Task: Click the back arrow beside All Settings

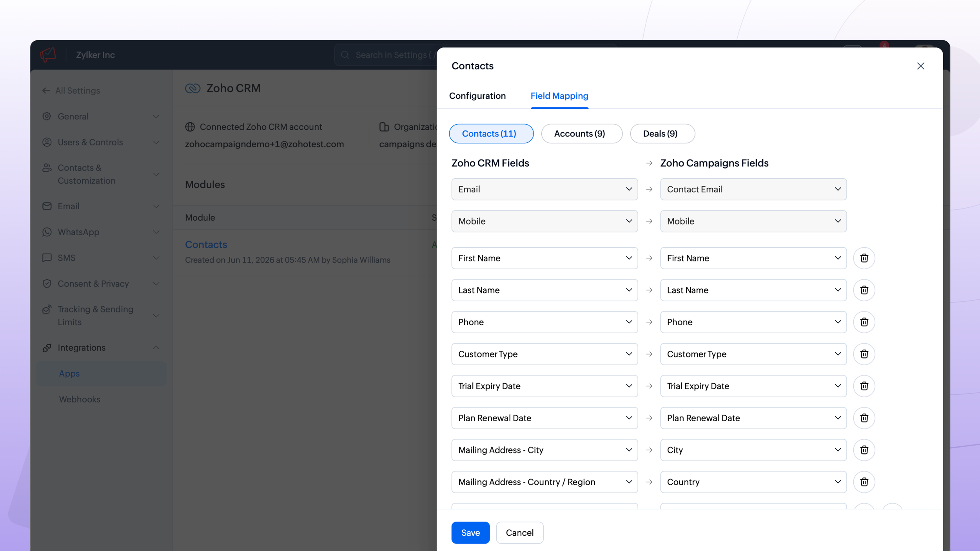Action: (x=46, y=91)
